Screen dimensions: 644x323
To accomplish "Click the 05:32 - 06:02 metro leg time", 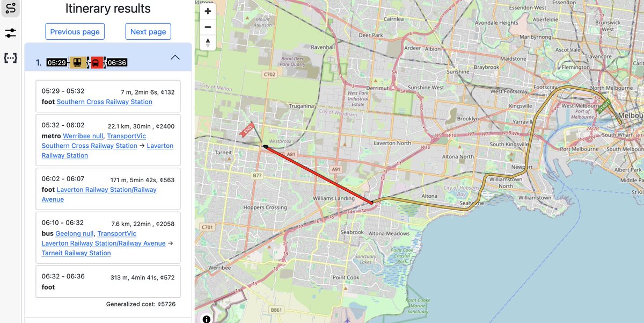I will click(63, 125).
